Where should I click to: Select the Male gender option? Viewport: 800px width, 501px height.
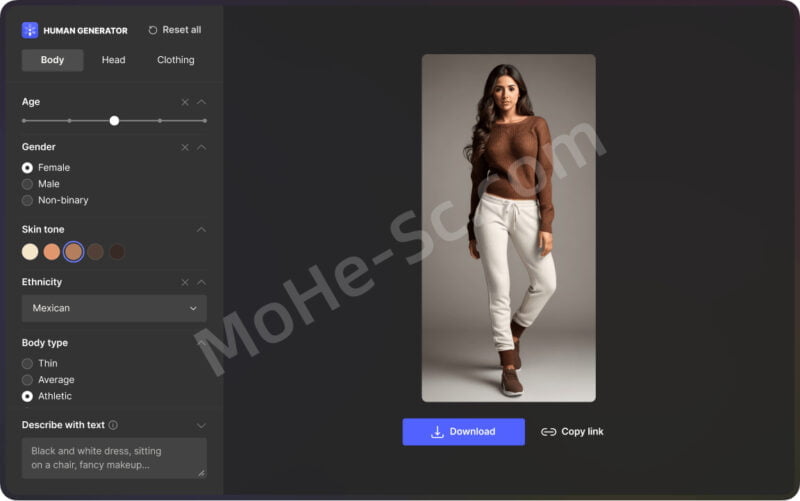(28, 184)
